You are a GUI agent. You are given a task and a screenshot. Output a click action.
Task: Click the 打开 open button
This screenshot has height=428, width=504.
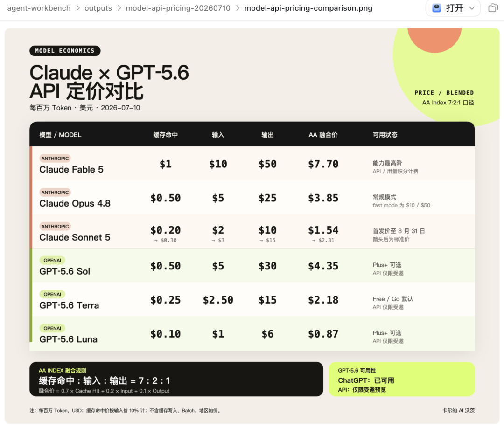[x=453, y=8]
